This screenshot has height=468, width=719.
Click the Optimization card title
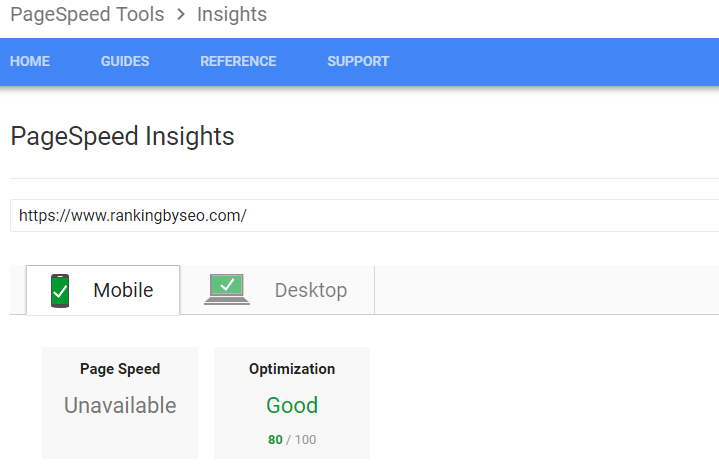292,369
